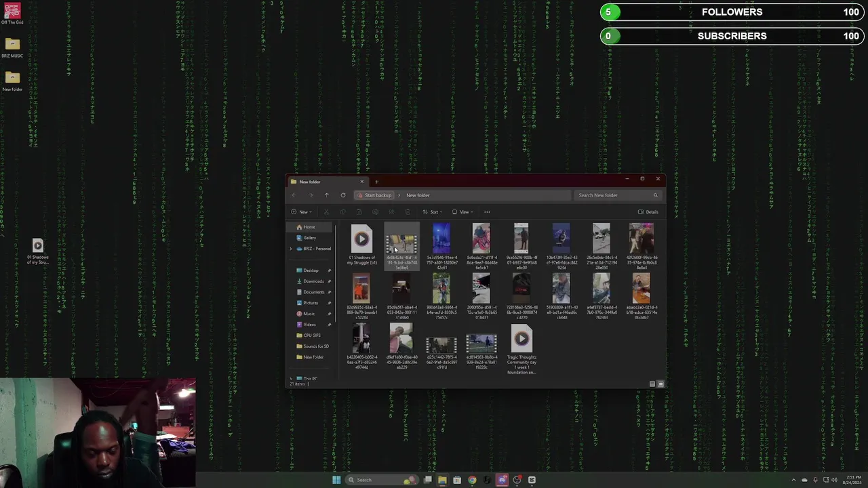This screenshot has height=488, width=868.
Task: Switch to large thumbnails view icon
Action: [660, 384]
